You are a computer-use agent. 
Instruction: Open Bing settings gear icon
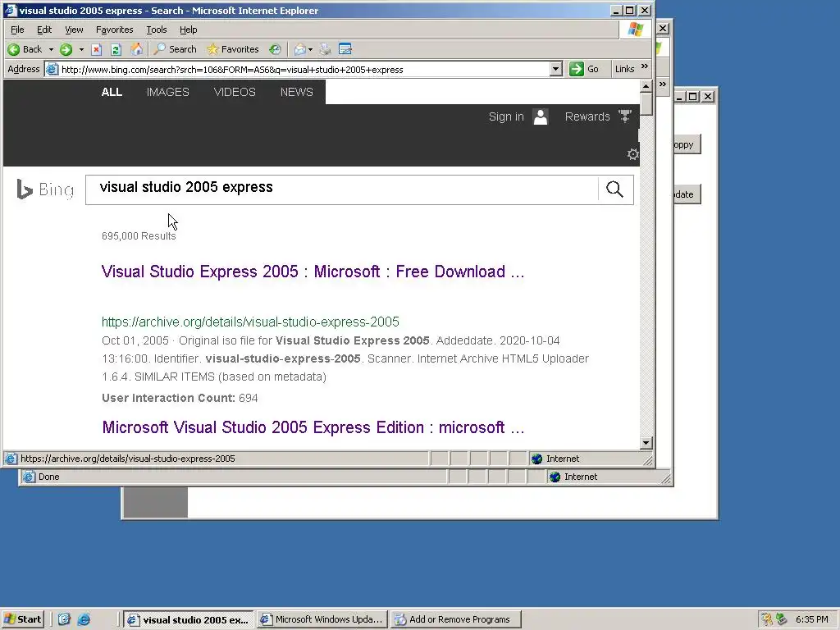click(x=632, y=154)
